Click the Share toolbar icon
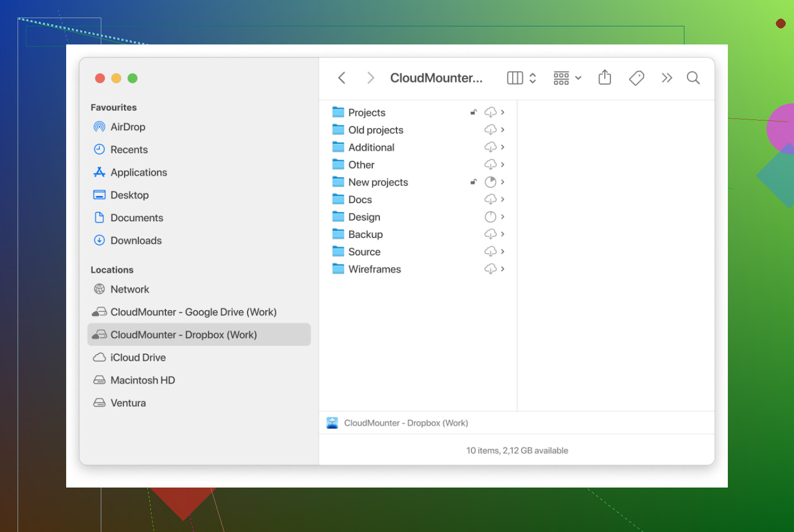The width and height of the screenshot is (794, 532). (605, 78)
